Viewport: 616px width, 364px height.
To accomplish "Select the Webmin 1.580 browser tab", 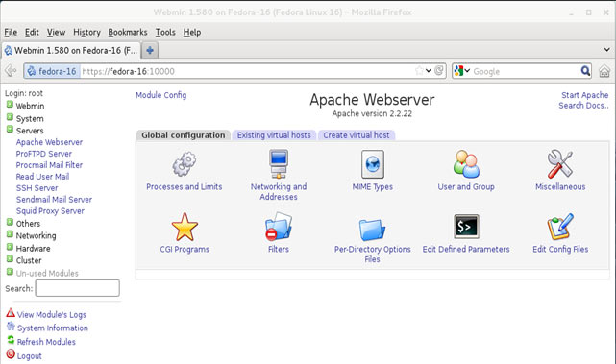I will [71, 50].
